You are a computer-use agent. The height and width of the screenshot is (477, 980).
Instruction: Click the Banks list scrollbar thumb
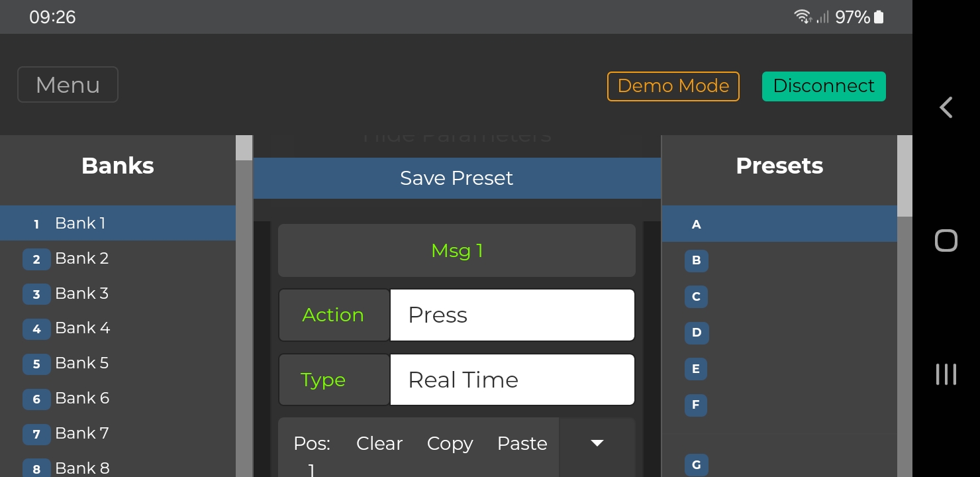[x=244, y=148]
